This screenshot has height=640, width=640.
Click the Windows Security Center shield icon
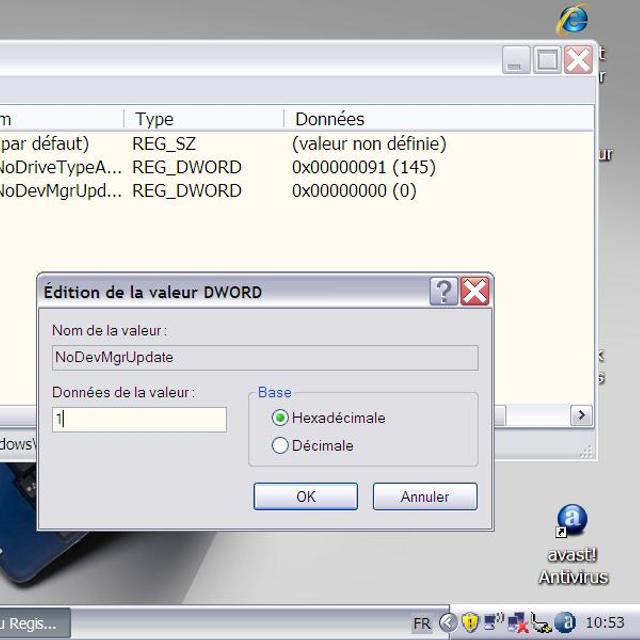point(470,623)
